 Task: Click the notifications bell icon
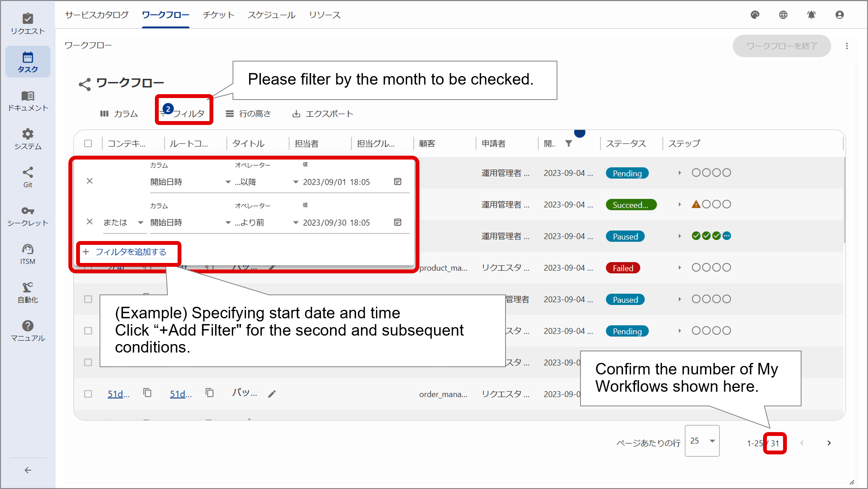point(811,15)
